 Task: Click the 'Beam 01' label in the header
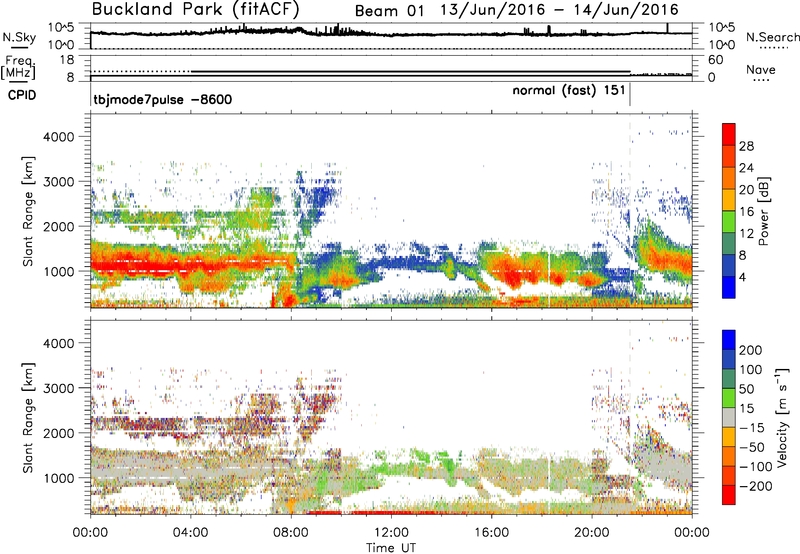pyautogui.click(x=389, y=11)
